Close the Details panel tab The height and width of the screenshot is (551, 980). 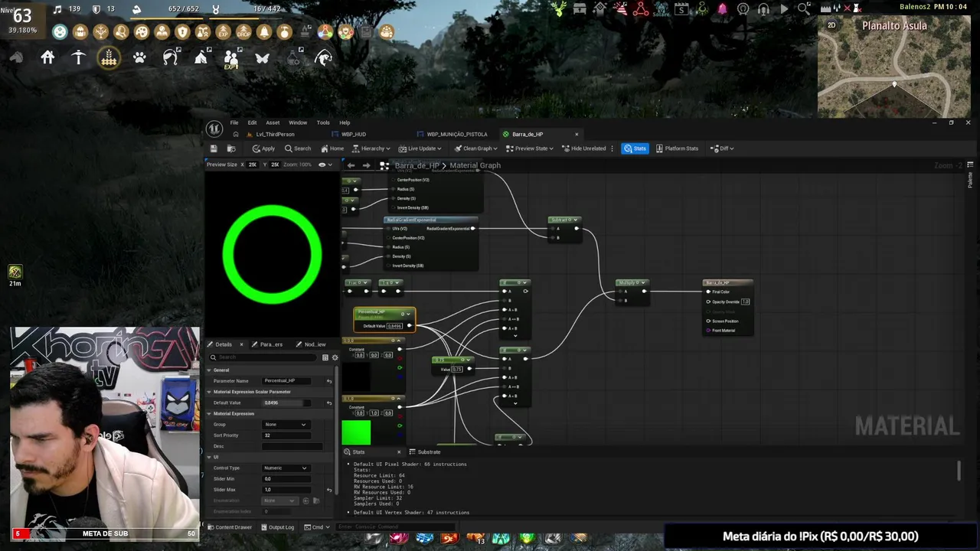point(241,344)
